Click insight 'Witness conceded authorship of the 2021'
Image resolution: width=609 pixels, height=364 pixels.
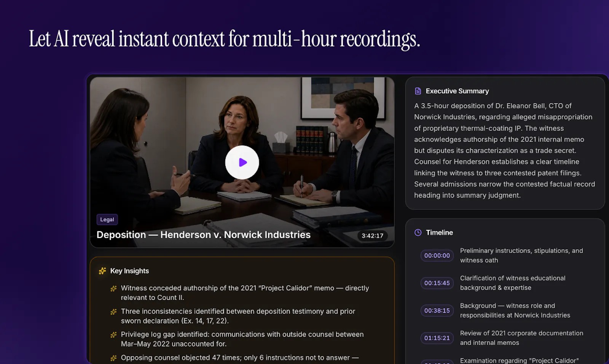(x=245, y=293)
